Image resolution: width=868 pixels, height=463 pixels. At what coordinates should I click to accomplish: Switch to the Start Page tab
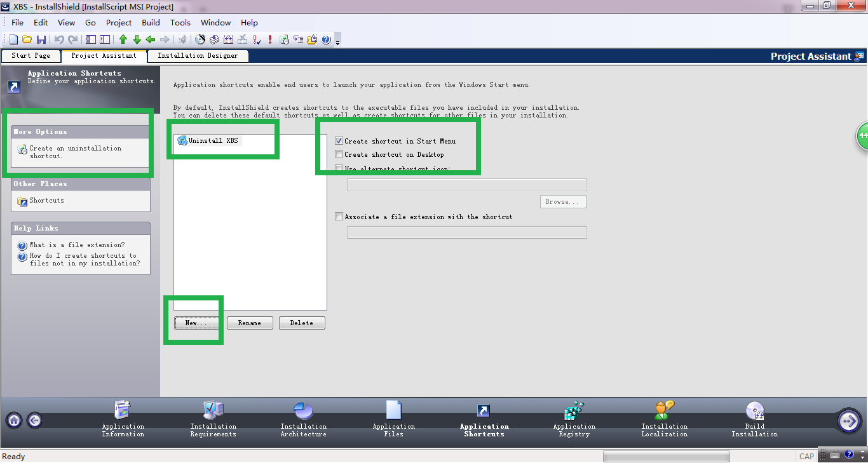point(31,56)
